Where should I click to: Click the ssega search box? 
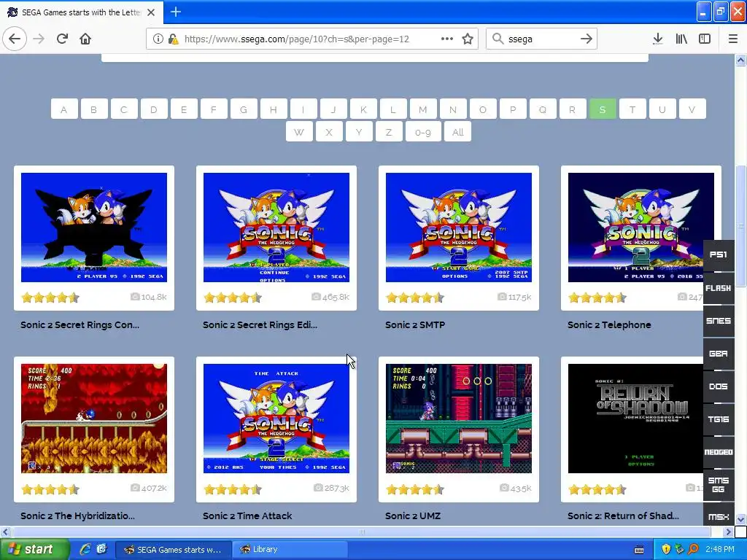coord(541,39)
